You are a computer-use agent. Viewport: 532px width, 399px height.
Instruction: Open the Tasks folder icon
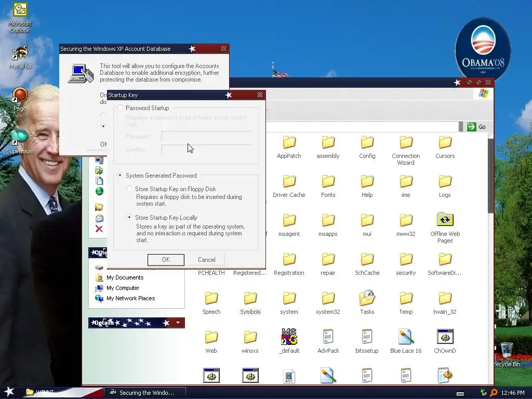click(367, 298)
